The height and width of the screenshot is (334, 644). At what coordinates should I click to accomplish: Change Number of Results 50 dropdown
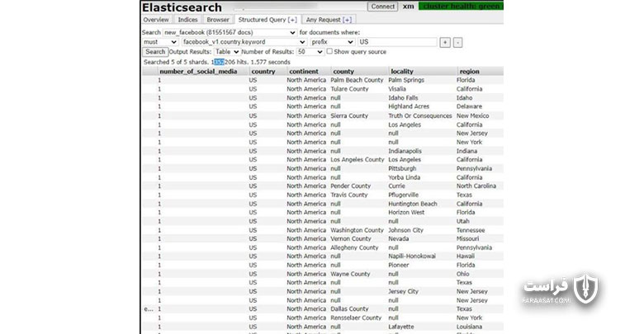(x=310, y=52)
